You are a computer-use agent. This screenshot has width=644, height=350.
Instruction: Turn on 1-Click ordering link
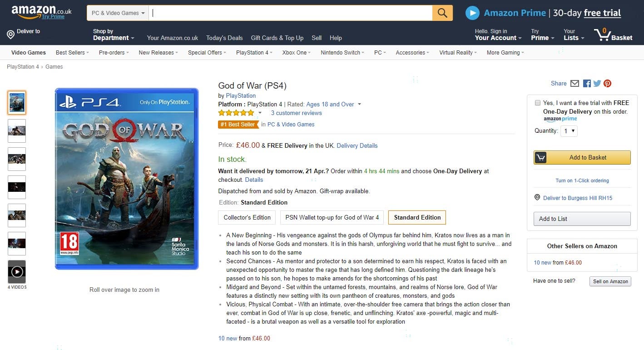tap(582, 180)
